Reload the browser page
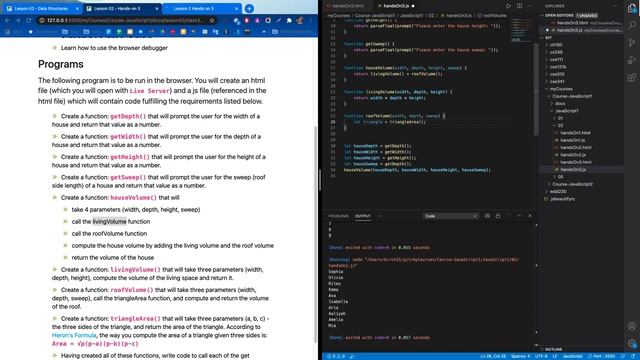640x360 pixels. (x=29, y=20)
